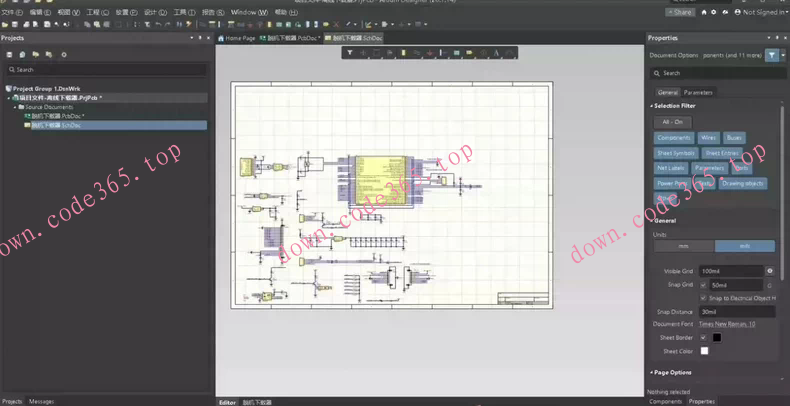The image size is (790, 406).
Task: Click the selection filter funnel in active bar
Action: [350, 53]
